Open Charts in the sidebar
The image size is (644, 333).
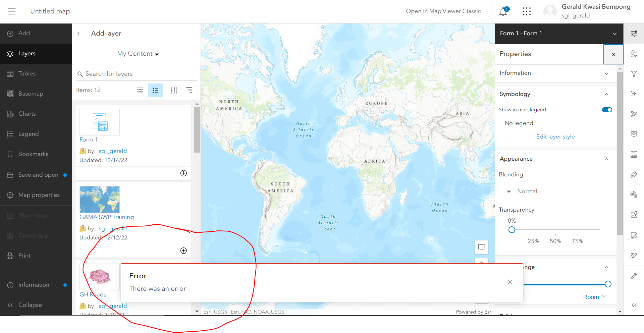pyautogui.click(x=36, y=114)
